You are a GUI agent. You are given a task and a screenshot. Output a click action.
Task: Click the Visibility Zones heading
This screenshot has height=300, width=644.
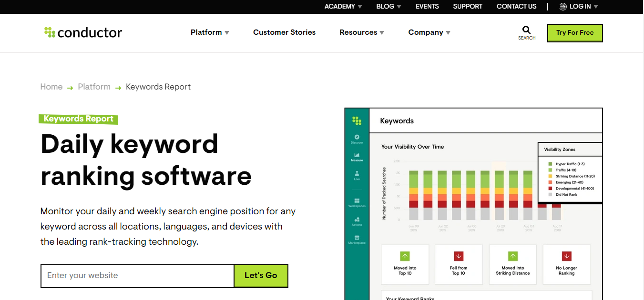pyautogui.click(x=560, y=150)
